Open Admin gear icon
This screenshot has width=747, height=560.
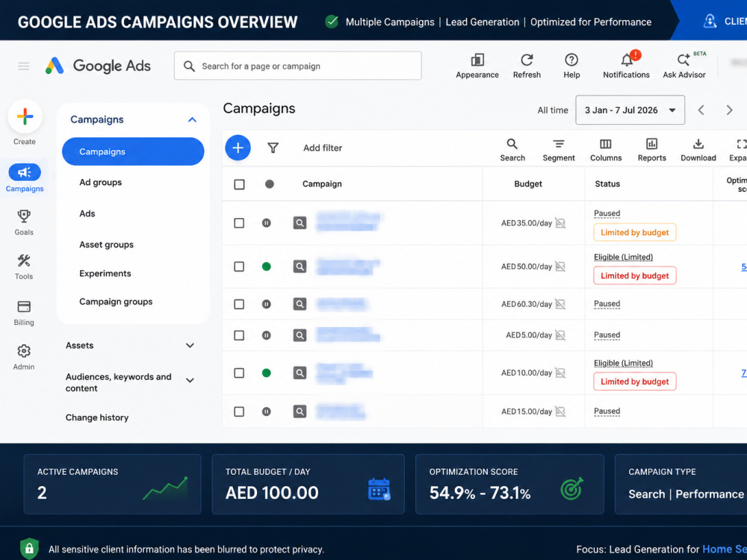click(24, 352)
